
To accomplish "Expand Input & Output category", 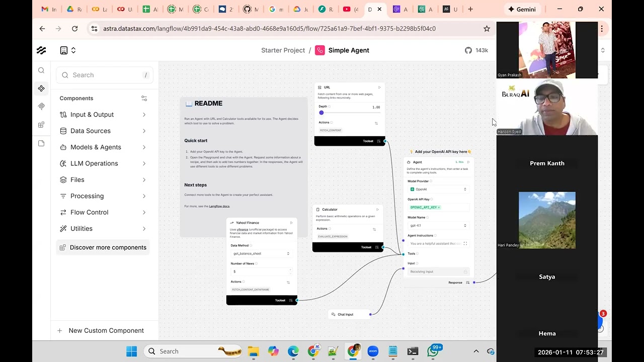I will coord(103,115).
